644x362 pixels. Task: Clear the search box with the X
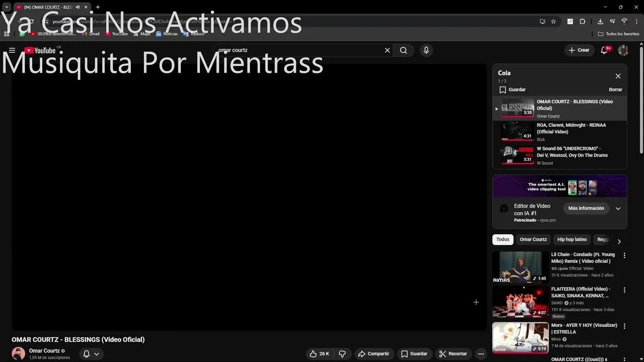[x=387, y=50]
